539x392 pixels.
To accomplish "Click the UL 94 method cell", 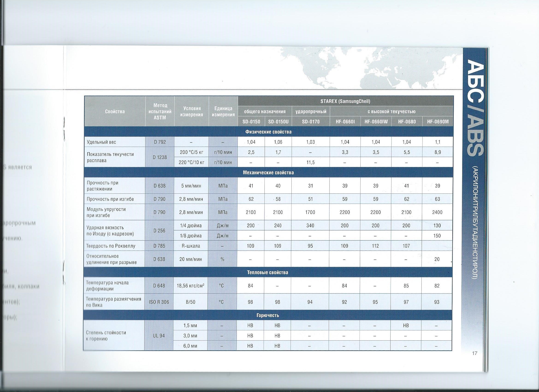I will [159, 336].
